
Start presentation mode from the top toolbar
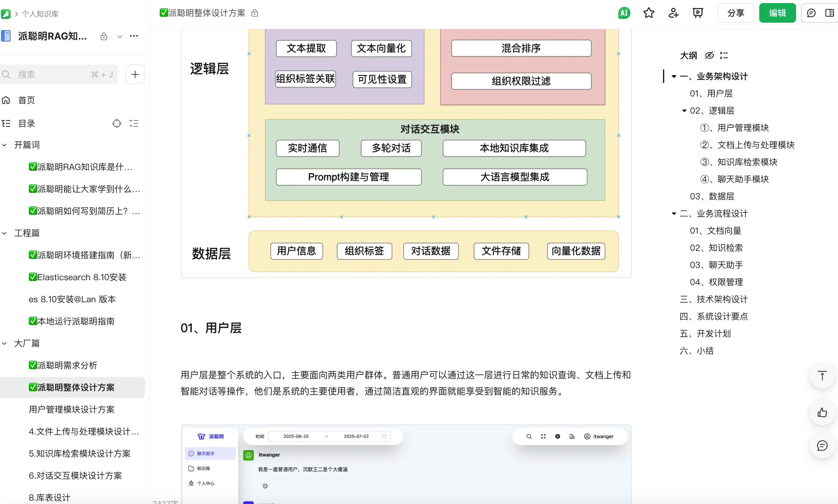[x=698, y=13]
